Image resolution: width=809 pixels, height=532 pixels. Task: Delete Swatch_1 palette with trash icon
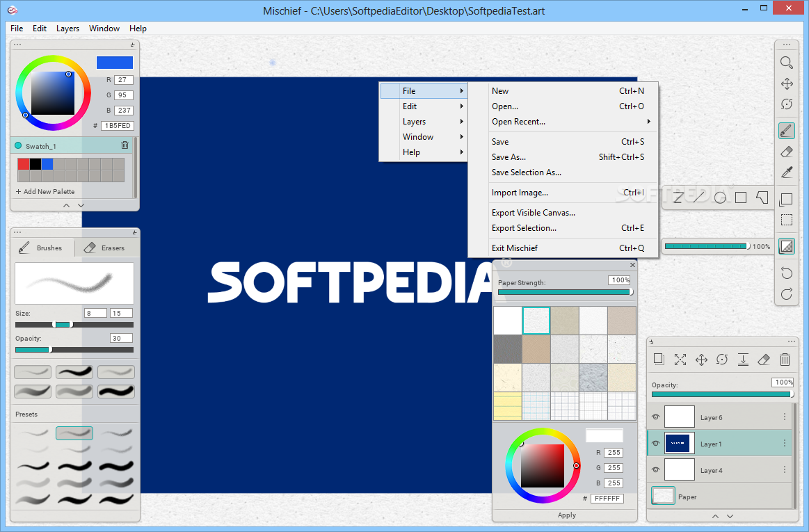click(125, 145)
